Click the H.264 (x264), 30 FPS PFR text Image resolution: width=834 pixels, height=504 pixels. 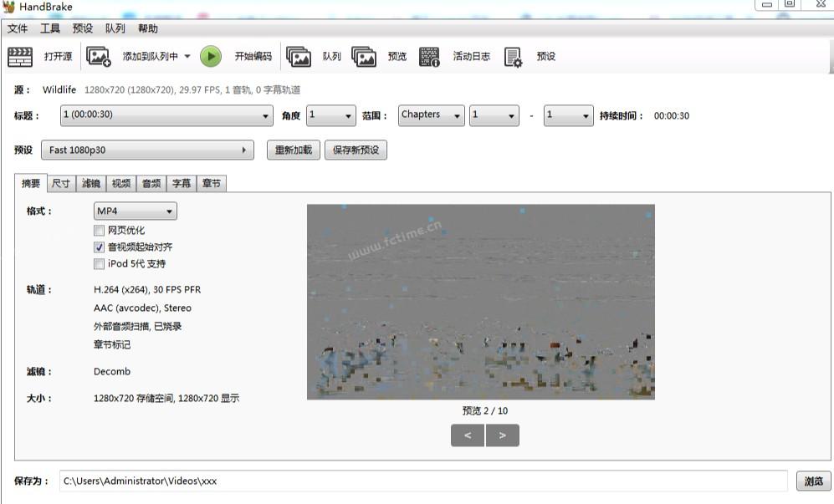[147, 290]
